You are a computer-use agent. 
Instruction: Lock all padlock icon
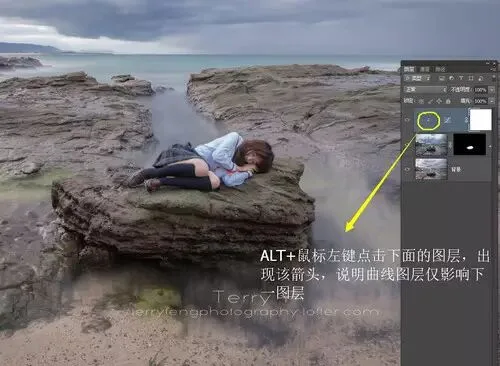tap(448, 101)
